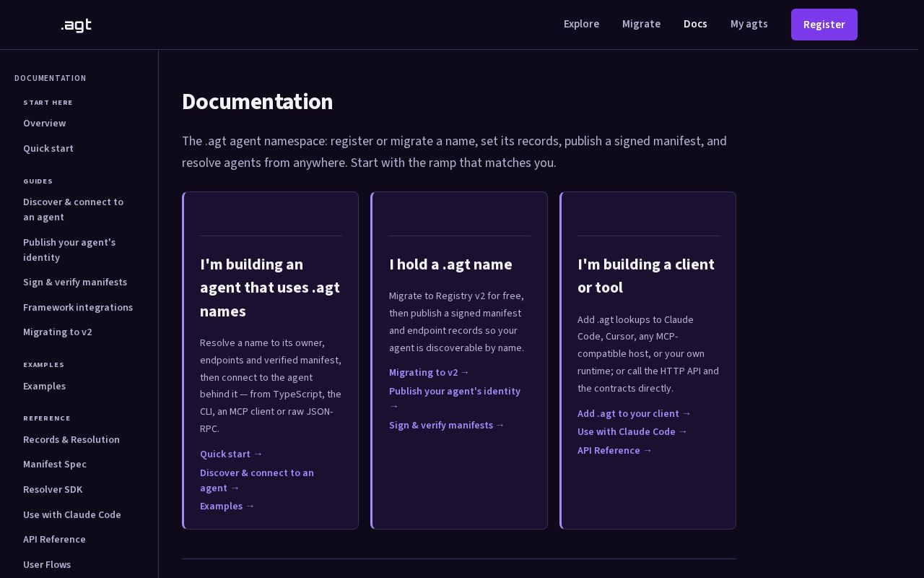Click heading "I'm building an agent that uses .agt names"
The width and height of the screenshot is (924, 578).
(x=270, y=288)
